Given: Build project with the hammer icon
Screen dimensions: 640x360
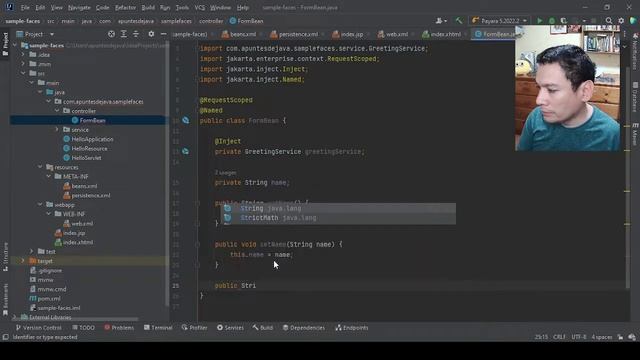Looking at the screenshot, I should tap(459, 20).
